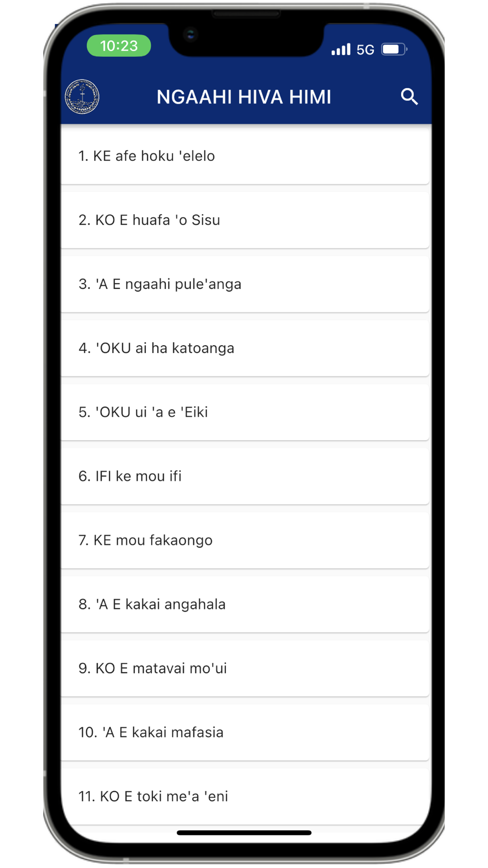Open hymn 7 KE mou fakaongo

(x=245, y=540)
